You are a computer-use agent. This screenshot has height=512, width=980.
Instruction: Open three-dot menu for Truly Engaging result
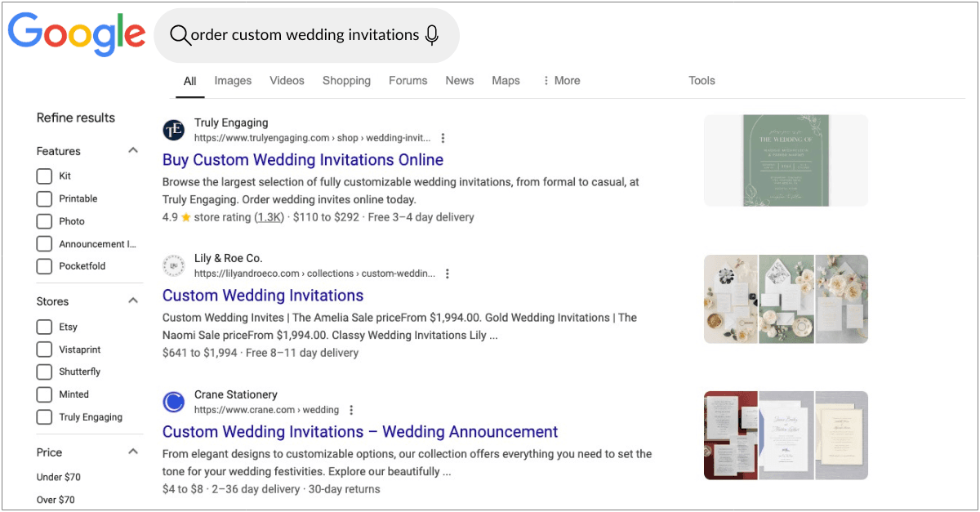pos(443,138)
